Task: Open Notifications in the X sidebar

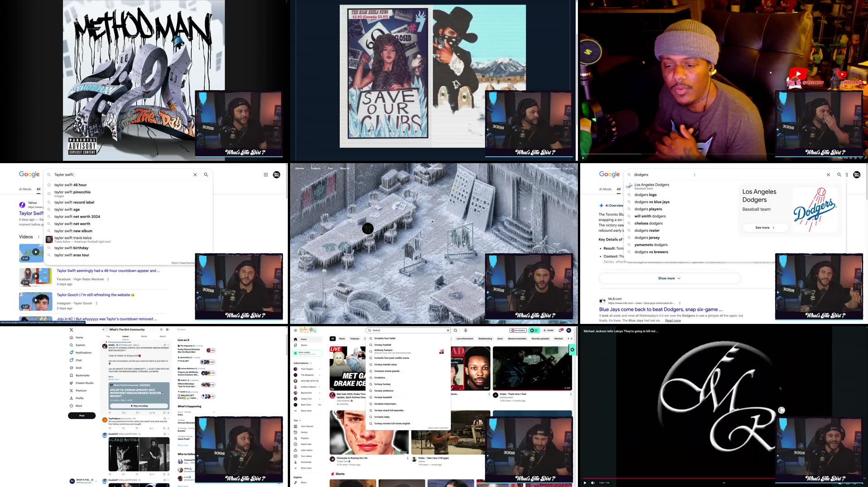Action: pyautogui.click(x=80, y=352)
